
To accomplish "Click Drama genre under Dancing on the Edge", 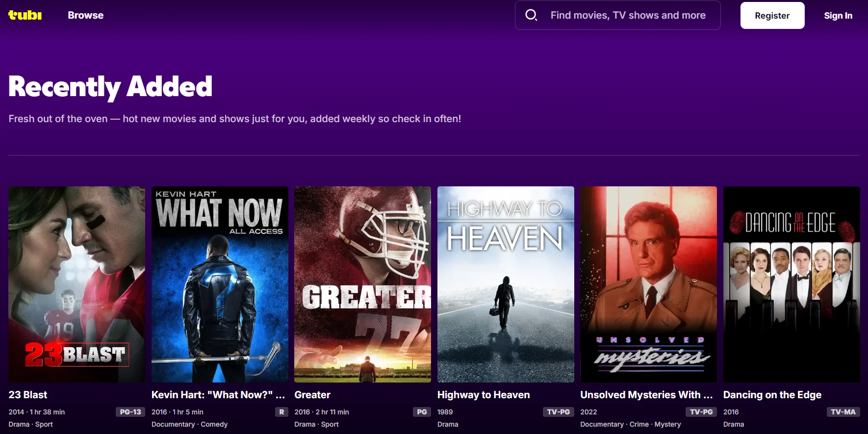I will (734, 424).
